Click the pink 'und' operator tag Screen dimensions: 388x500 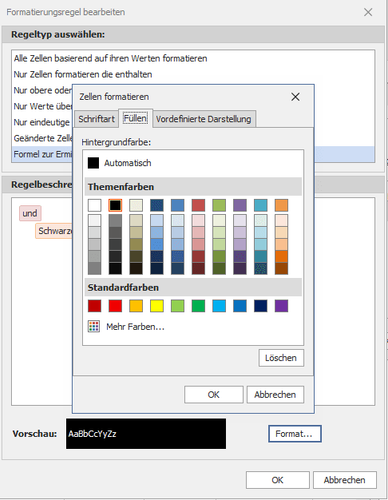pos(30,213)
